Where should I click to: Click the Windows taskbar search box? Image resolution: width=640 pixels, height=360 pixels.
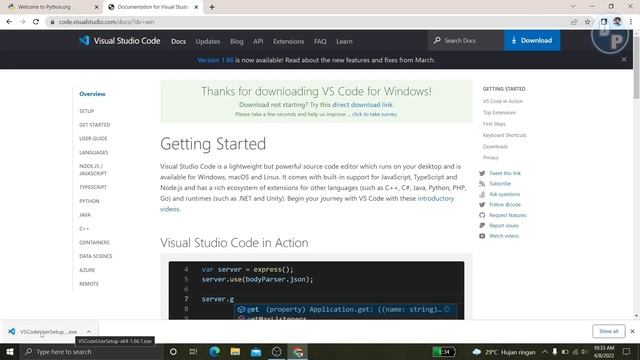(x=91, y=351)
